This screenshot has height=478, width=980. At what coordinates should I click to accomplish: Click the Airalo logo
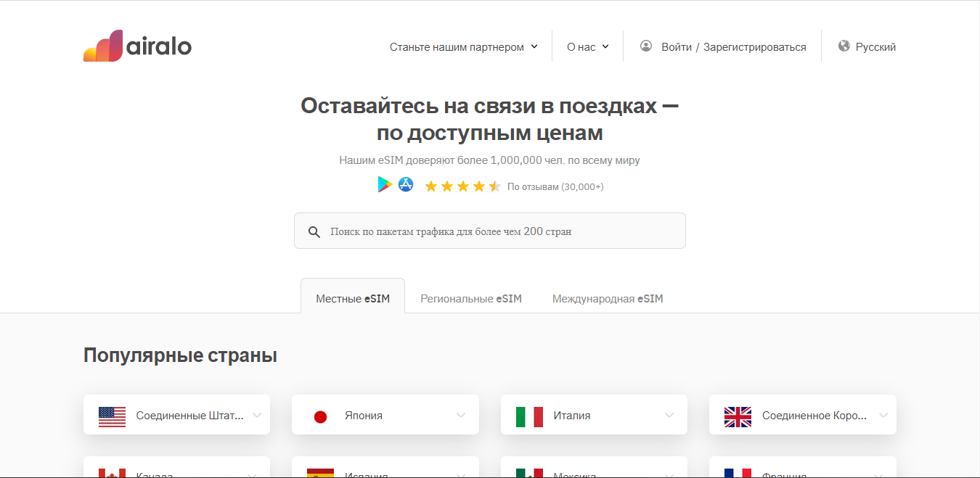point(137,46)
